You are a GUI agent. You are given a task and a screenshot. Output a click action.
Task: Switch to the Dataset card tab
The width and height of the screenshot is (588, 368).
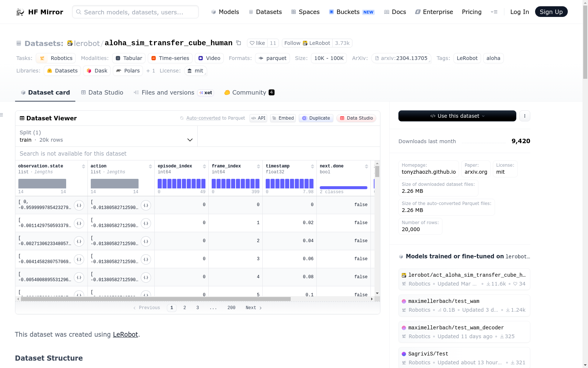coord(45,92)
